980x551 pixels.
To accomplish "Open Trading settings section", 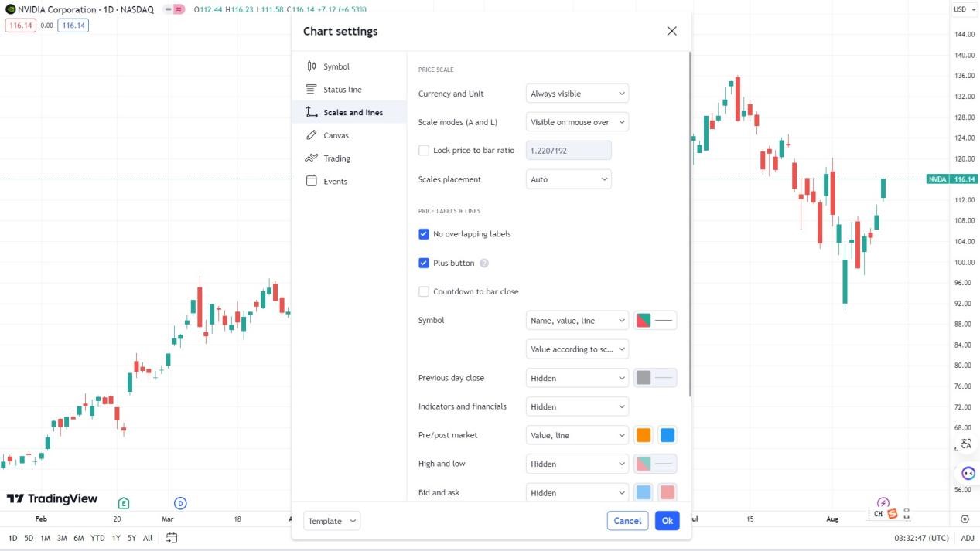I will click(336, 158).
